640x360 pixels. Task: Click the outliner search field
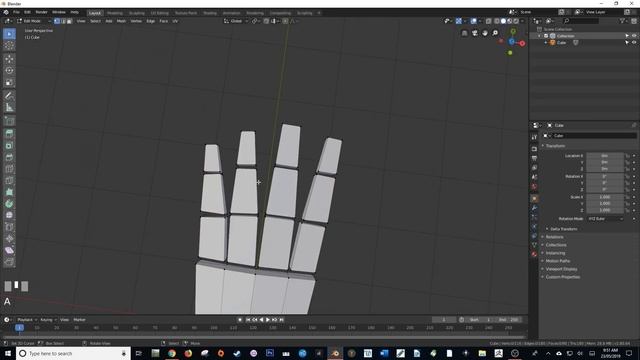581,21
